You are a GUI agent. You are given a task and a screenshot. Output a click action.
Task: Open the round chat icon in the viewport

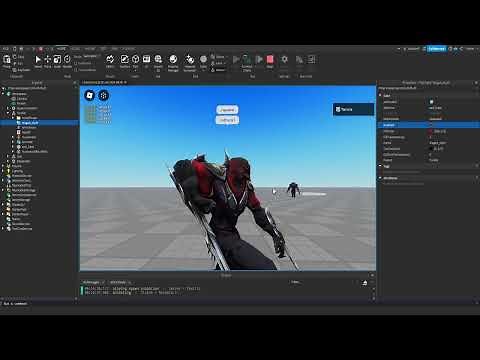click(104, 95)
